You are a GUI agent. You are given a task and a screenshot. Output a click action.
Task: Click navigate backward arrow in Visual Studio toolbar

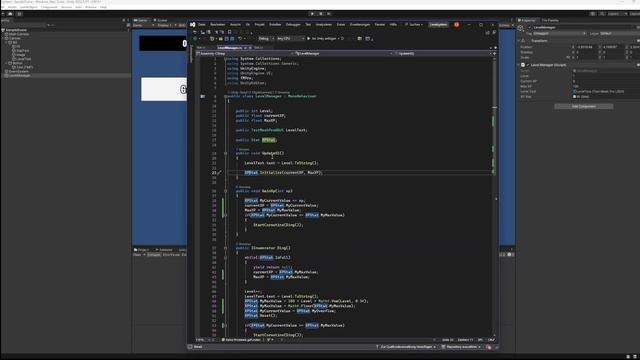195,38
